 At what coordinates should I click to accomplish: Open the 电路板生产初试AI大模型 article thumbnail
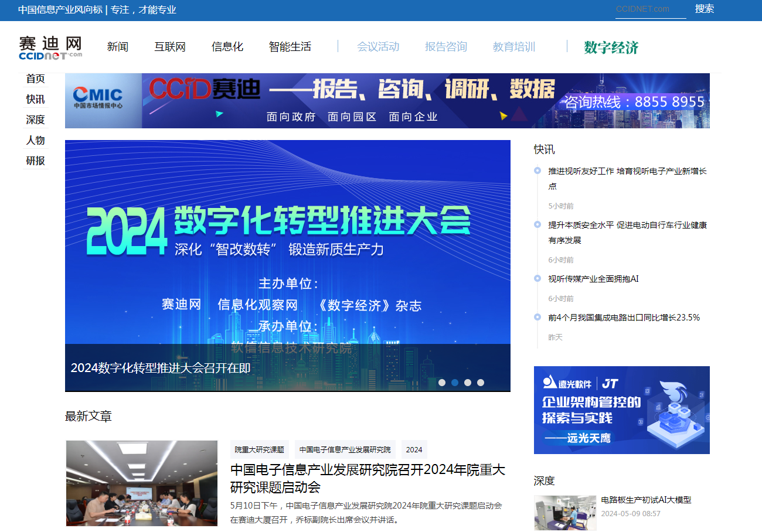(565, 513)
